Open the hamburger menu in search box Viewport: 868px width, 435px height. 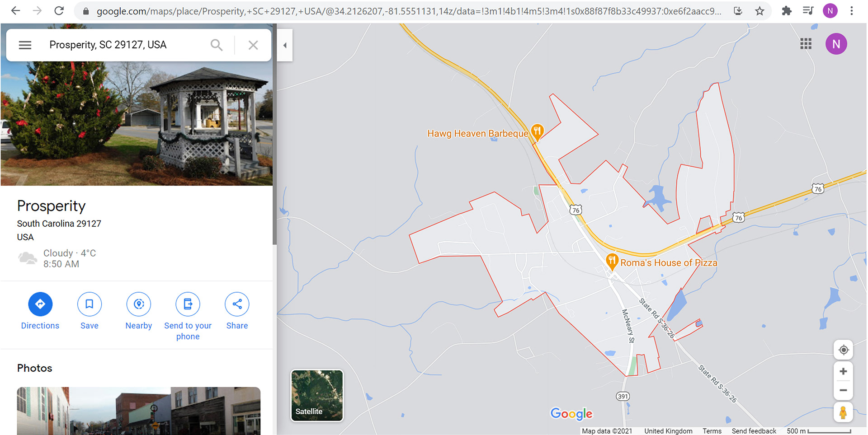click(25, 45)
